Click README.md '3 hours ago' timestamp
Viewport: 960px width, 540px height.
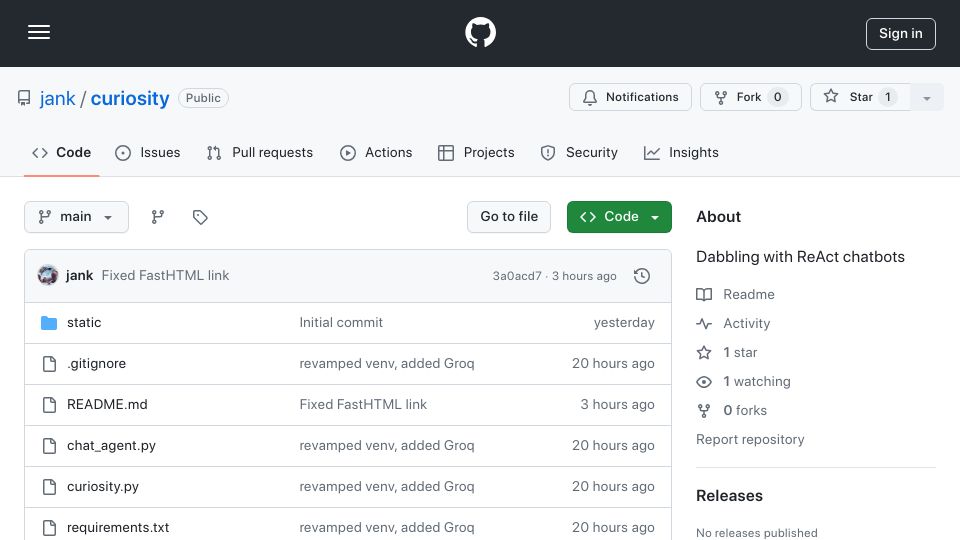click(617, 405)
